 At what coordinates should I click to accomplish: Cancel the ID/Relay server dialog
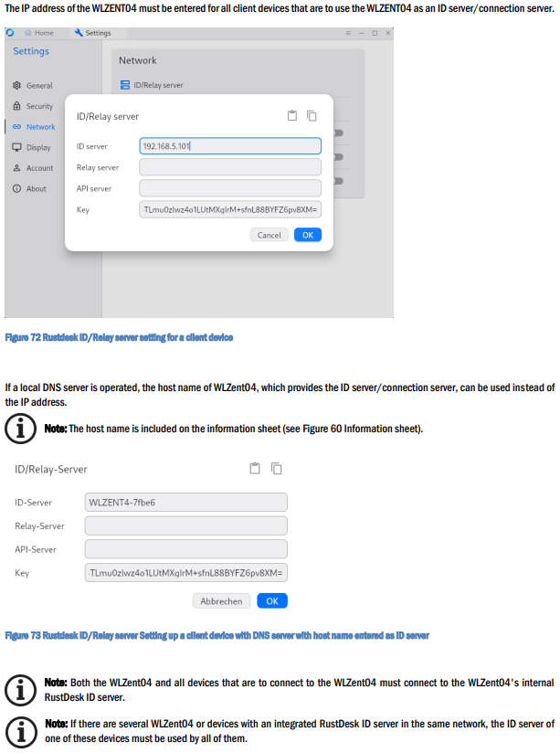(x=269, y=235)
